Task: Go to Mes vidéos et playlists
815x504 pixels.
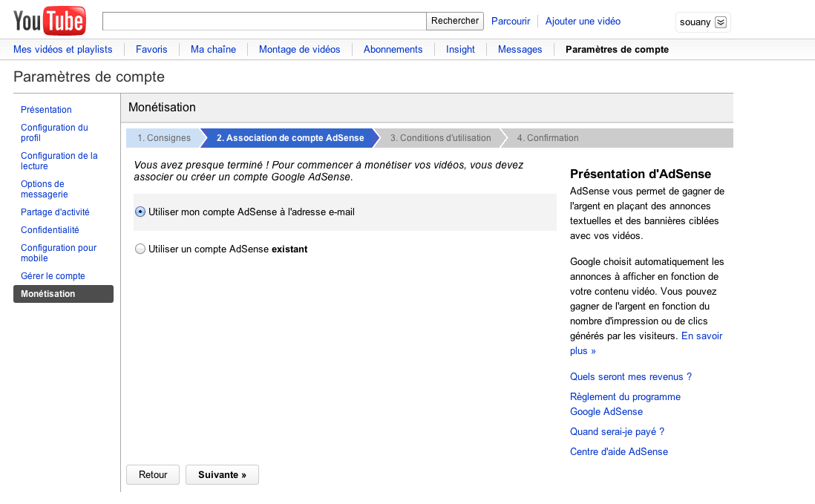Action: [x=63, y=49]
